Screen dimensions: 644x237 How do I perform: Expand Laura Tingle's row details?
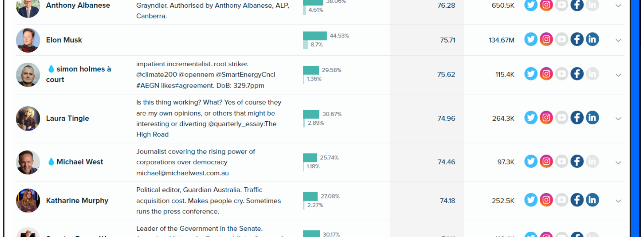point(618,119)
